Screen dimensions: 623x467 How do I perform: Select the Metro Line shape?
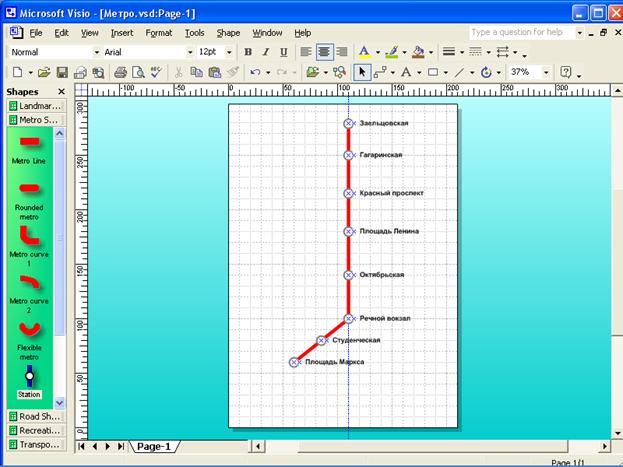[x=29, y=142]
